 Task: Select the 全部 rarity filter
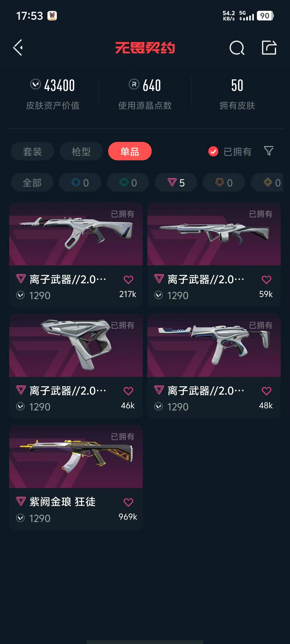click(32, 182)
